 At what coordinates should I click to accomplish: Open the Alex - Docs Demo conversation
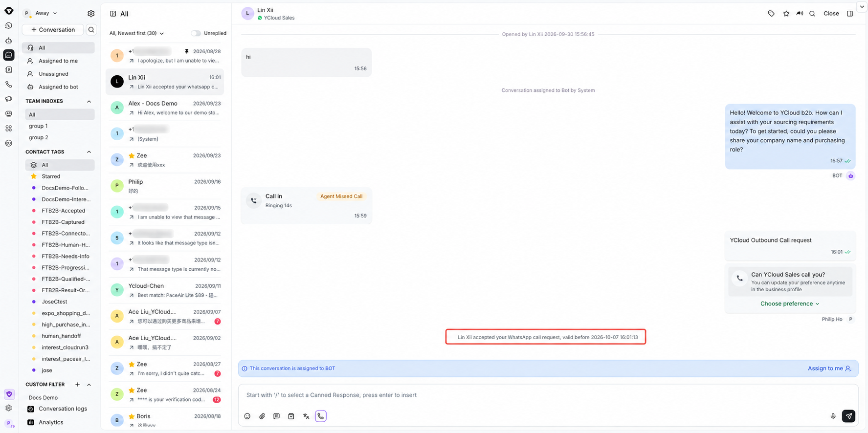165,108
